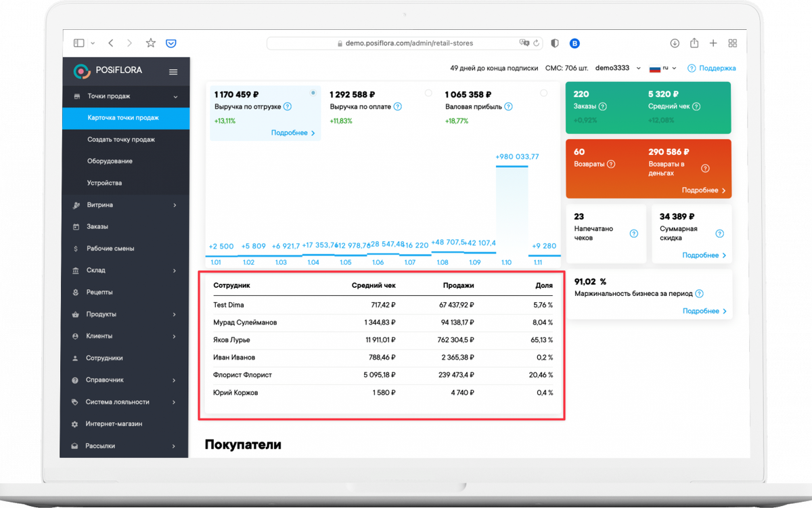Expand the Клиенты menu
812x508 pixels.
point(175,336)
